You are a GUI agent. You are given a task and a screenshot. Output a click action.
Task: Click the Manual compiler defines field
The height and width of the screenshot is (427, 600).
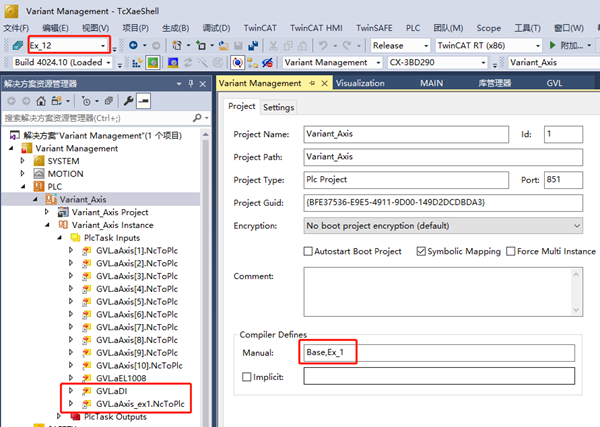pos(439,353)
